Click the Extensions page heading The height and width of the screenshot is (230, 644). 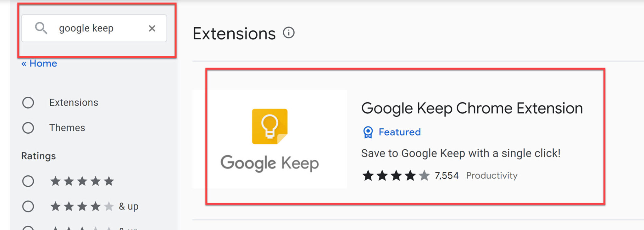234,34
